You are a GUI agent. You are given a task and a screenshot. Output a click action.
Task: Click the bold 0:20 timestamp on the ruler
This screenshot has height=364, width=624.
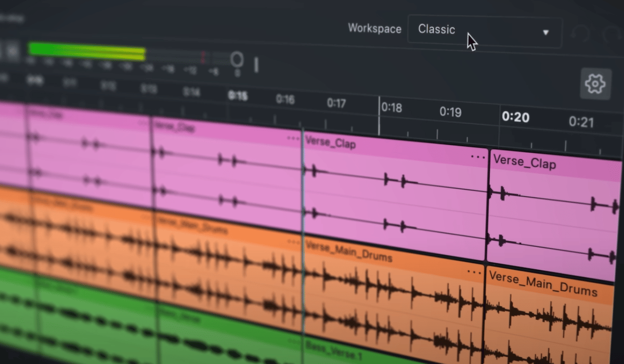click(515, 118)
